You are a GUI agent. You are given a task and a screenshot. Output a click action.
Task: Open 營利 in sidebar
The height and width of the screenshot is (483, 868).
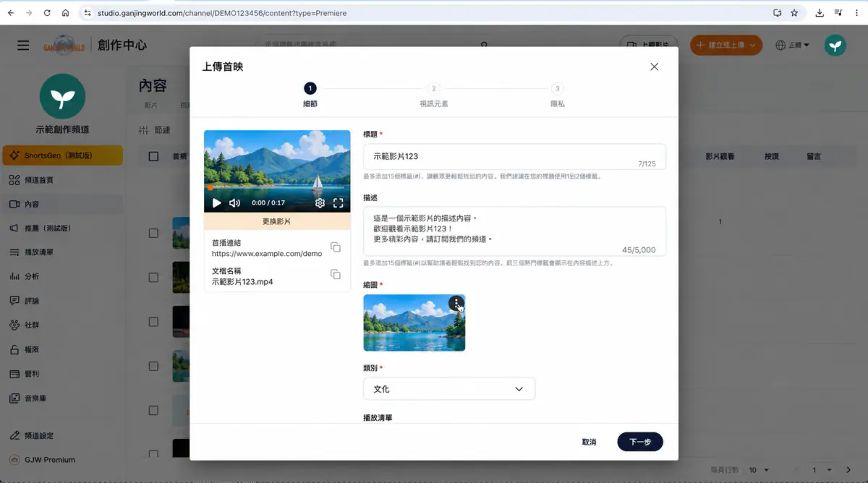(x=62, y=375)
